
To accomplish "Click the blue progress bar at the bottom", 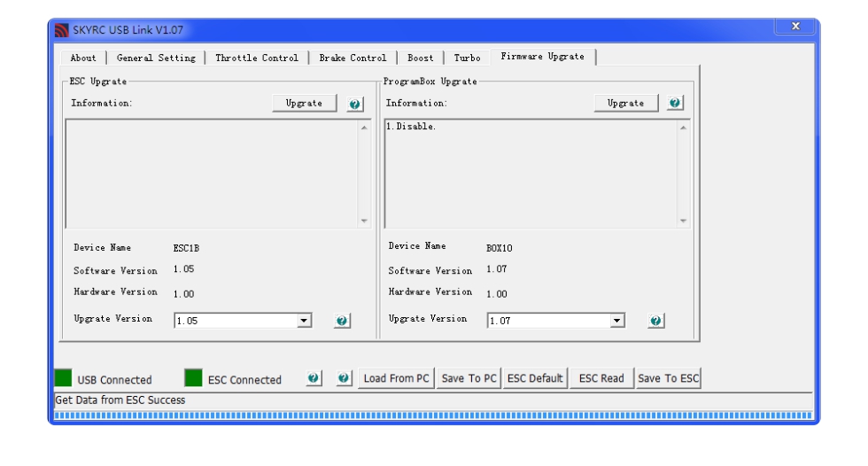I will 433,416.
